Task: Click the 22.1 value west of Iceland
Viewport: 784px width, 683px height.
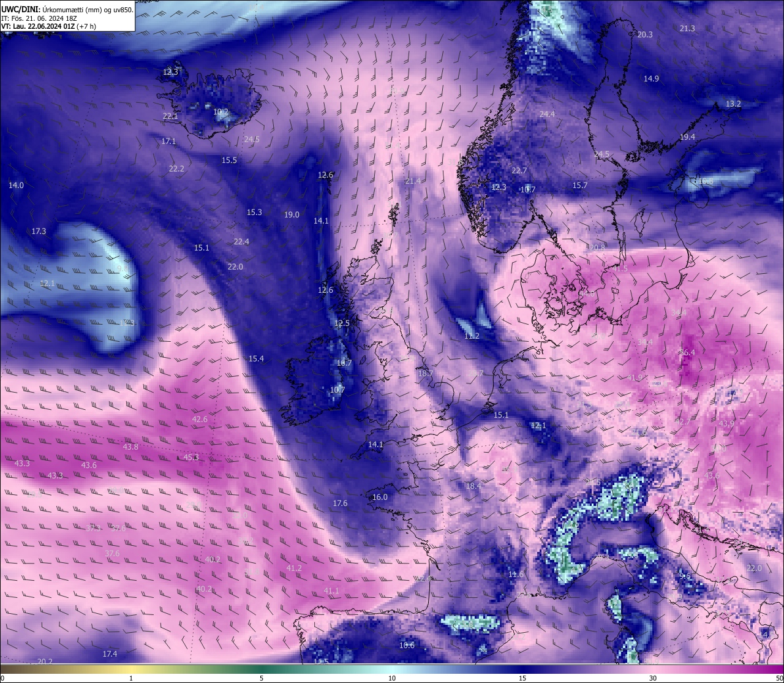Action: [x=170, y=116]
